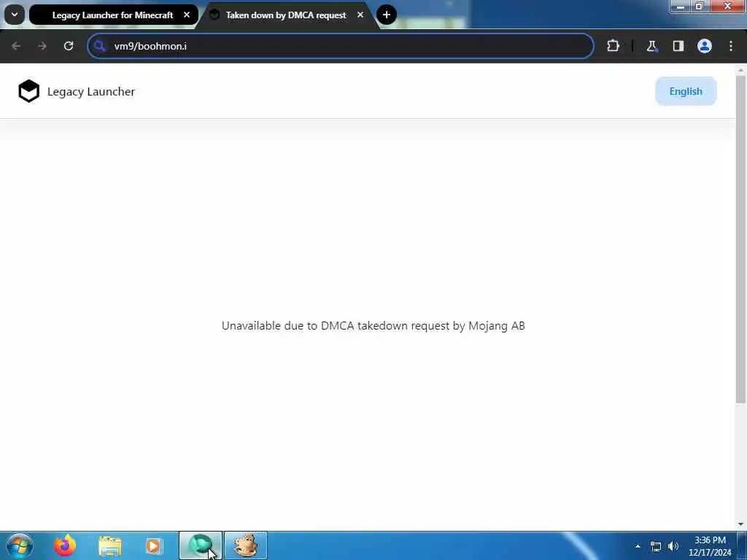Open Windows Media Player from taskbar
The height and width of the screenshot is (560, 747).
[153, 546]
